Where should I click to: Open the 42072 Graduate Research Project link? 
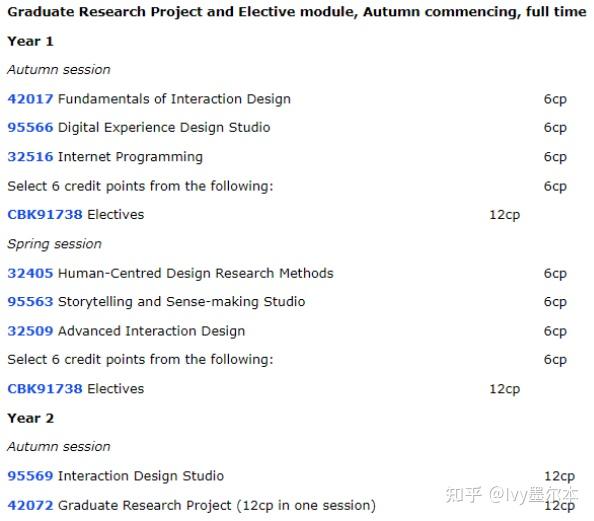(30, 505)
